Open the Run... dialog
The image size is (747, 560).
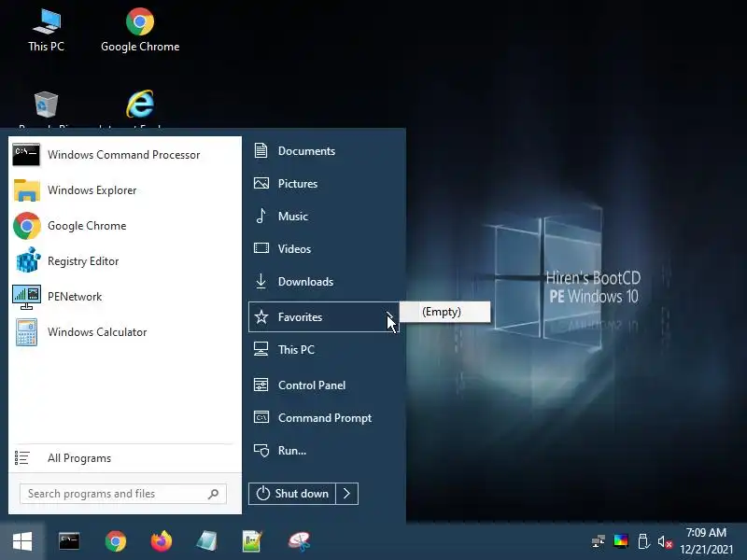pyautogui.click(x=324, y=451)
